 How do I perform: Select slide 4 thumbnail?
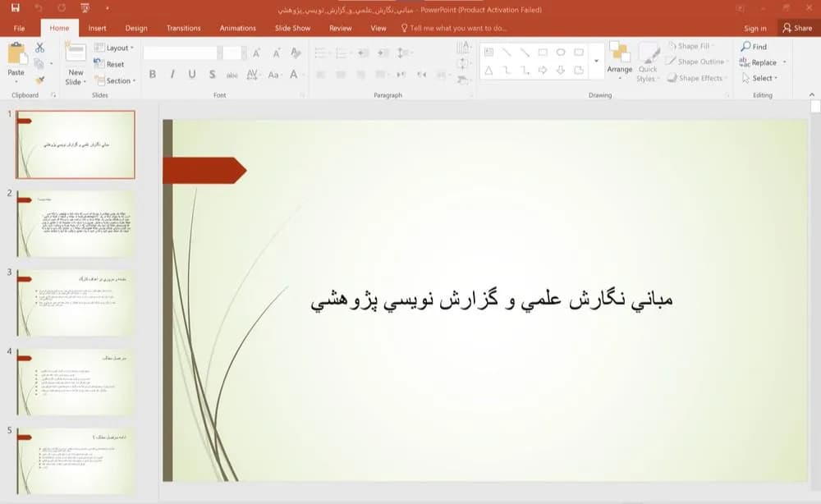pos(76,382)
